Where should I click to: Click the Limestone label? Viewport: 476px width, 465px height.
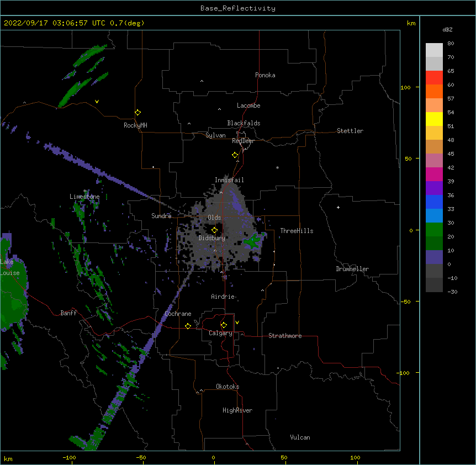coord(84,197)
